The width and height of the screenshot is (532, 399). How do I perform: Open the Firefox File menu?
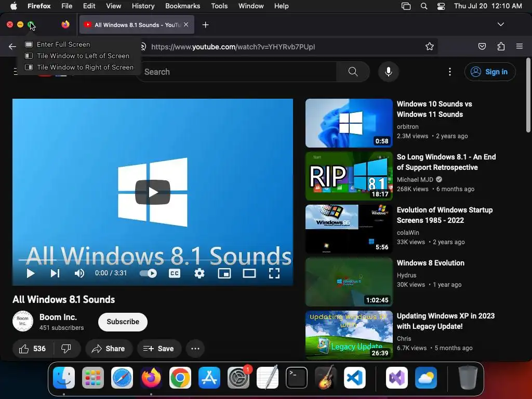tap(67, 6)
